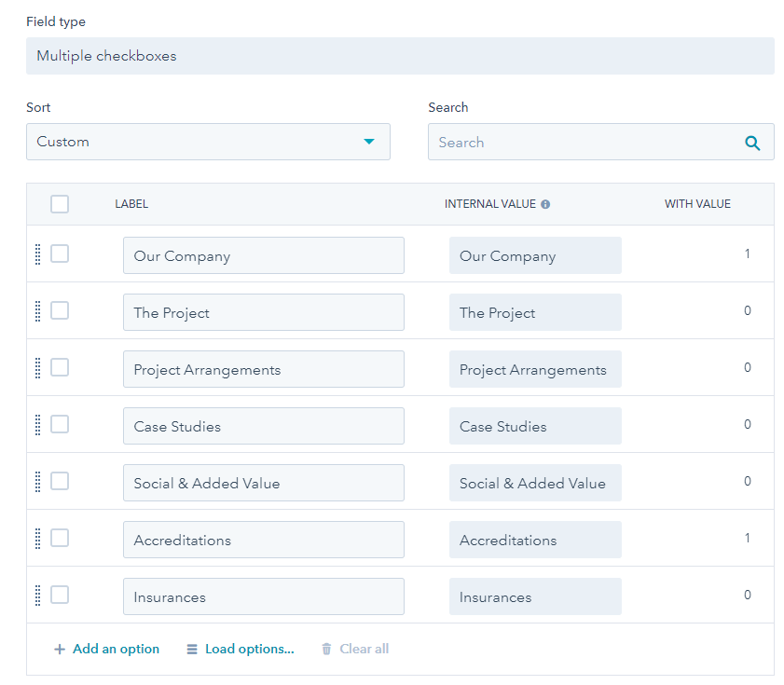Click Clear all
The width and height of the screenshot is (784, 685).
(363, 649)
